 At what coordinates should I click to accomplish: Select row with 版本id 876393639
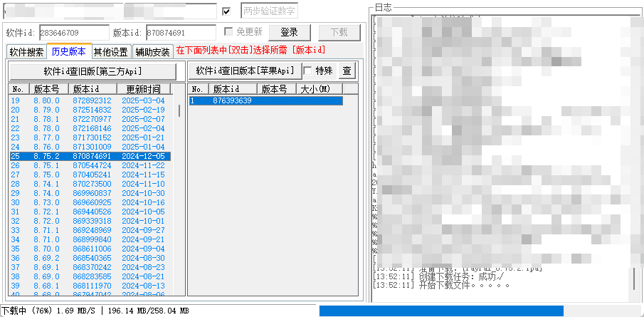265,100
